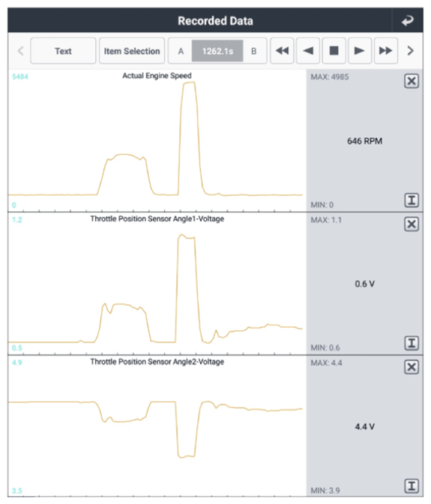Rewind playback with double-left arrows
The height and width of the screenshot is (504, 431).
[282, 51]
